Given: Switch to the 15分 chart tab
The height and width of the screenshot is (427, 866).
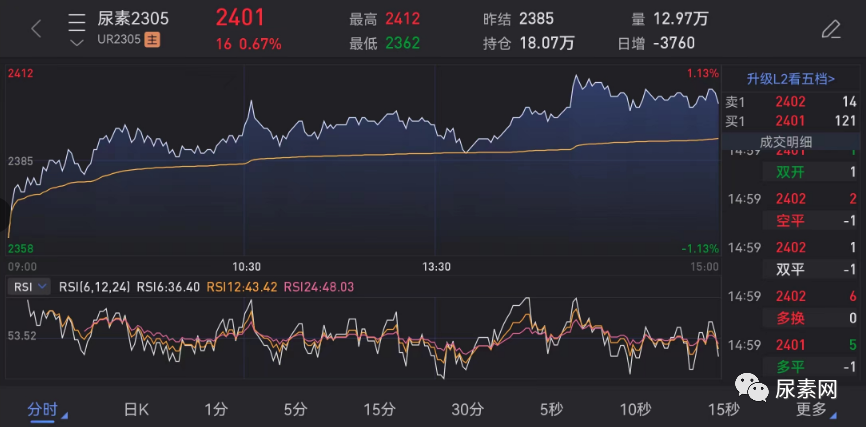Looking at the screenshot, I should point(379,410).
